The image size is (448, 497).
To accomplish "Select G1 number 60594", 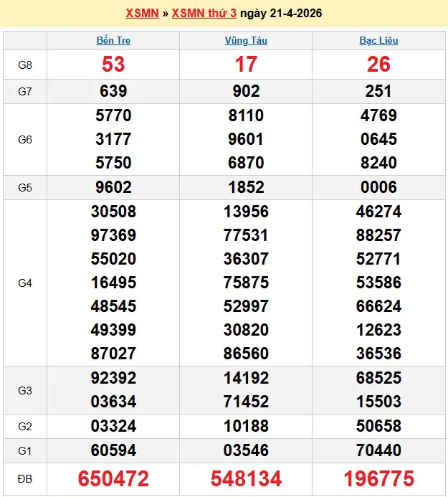I will pos(113,450).
